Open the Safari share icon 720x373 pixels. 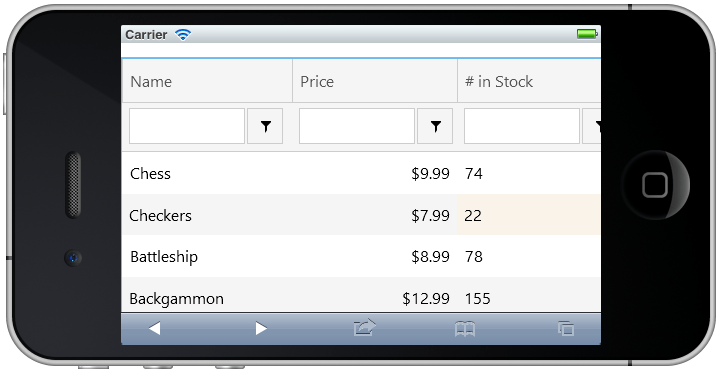click(x=365, y=328)
